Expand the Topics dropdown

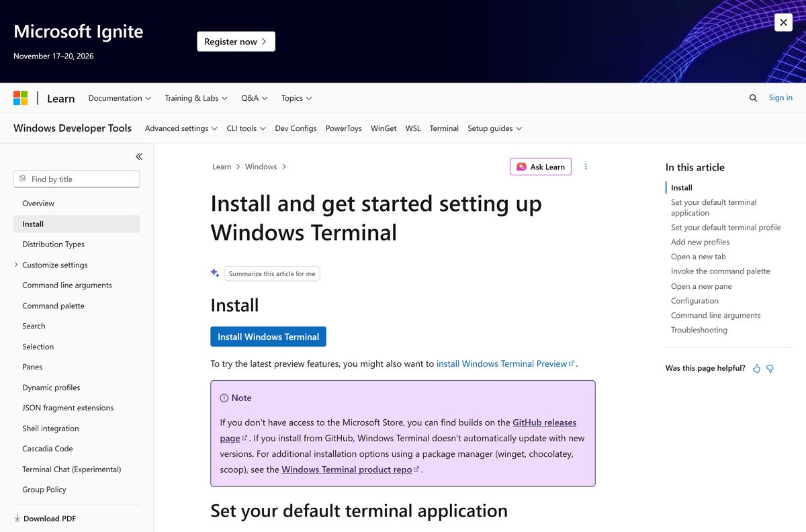coord(297,98)
